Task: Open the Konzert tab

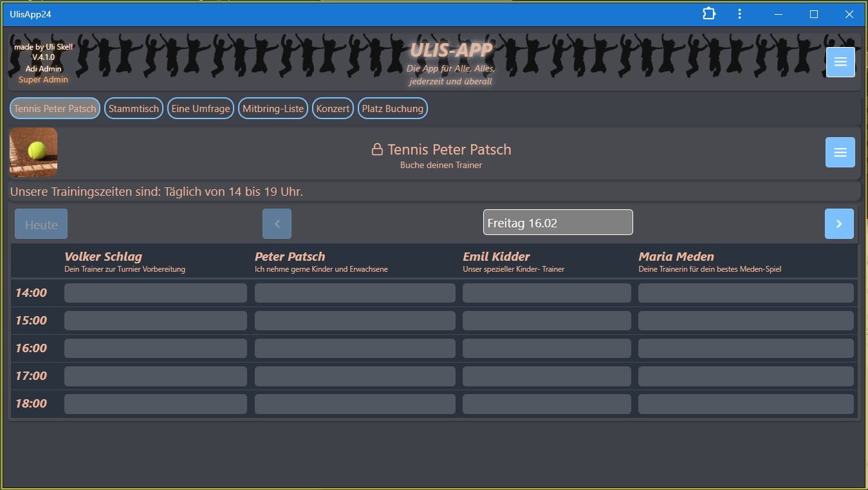Action: point(333,108)
